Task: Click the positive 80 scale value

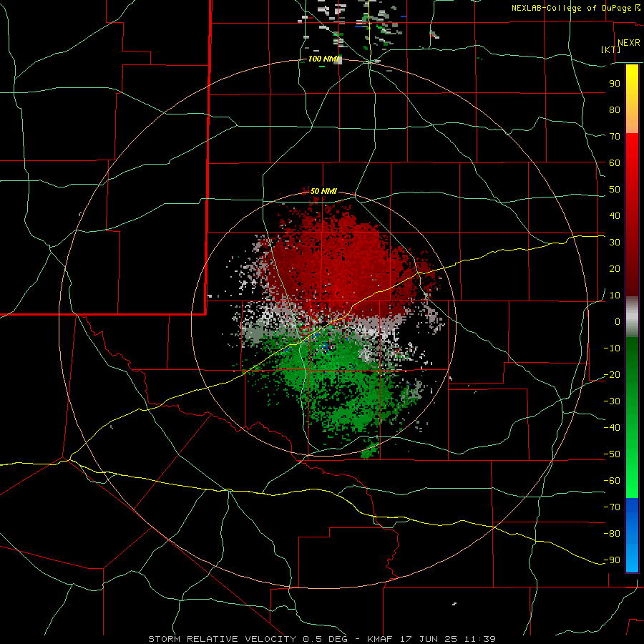Action: tap(615, 109)
